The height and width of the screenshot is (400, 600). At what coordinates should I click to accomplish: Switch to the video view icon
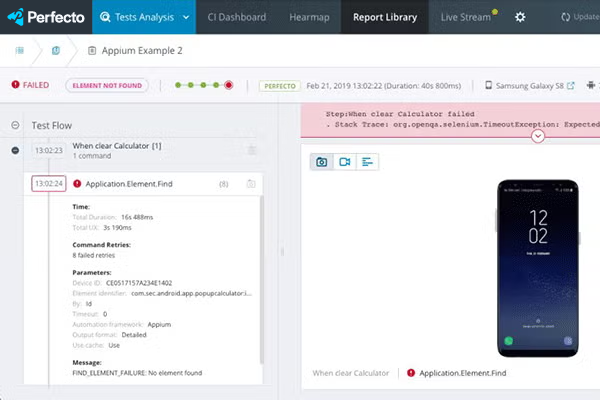point(344,162)
